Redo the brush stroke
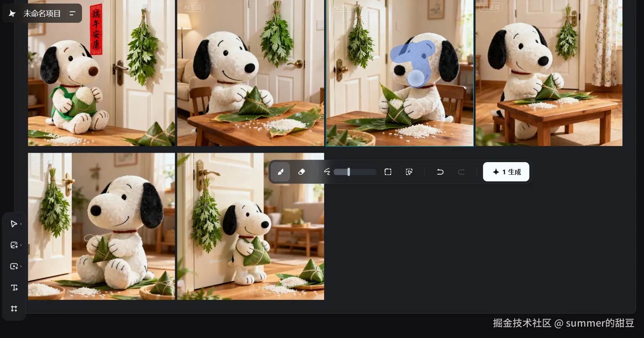This screenshot has height=338, width=644. (x=461, y=172)
